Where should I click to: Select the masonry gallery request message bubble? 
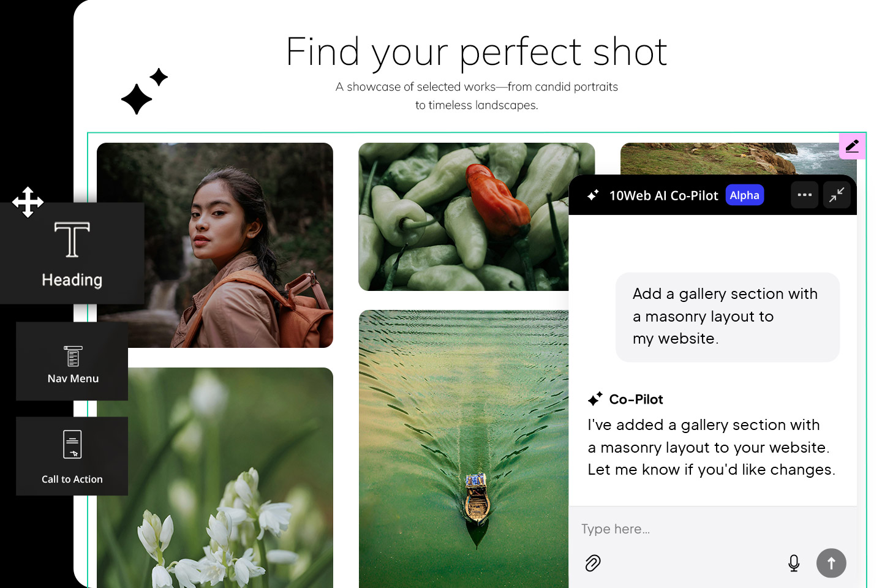click(x=727, y=316)
